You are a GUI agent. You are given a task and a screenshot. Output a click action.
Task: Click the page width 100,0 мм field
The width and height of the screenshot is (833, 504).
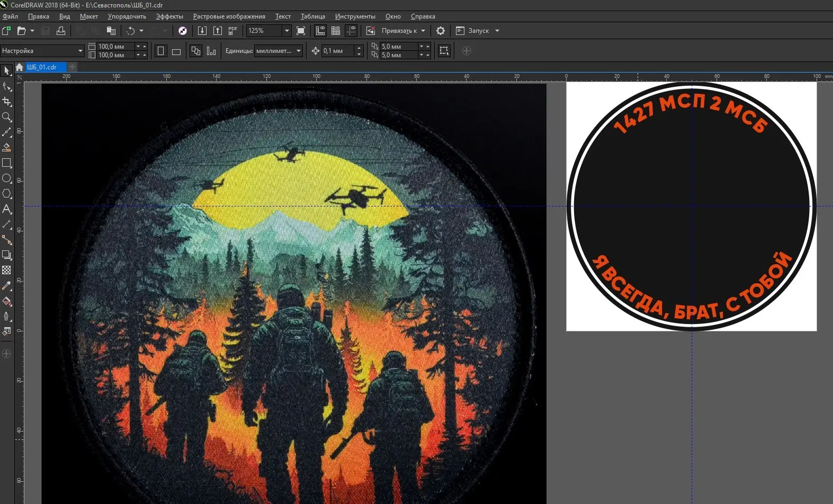(x=115, y=47)
